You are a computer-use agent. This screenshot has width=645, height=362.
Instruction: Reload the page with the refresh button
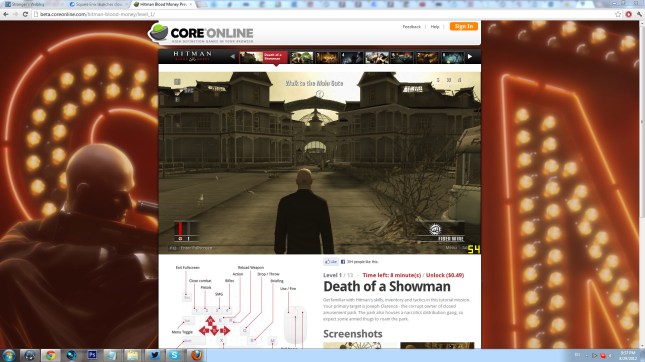pos(25,14)
